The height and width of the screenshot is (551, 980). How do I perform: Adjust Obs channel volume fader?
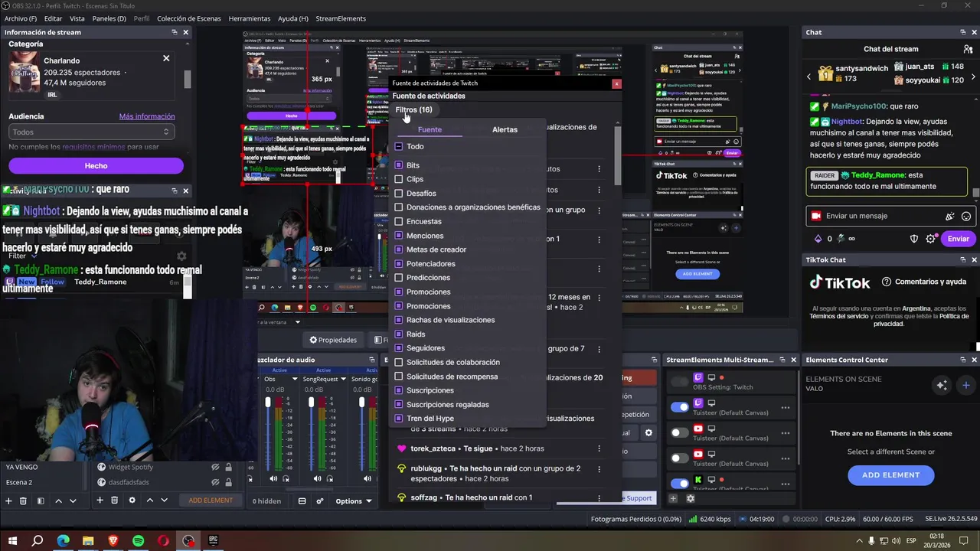coord(268,403)
